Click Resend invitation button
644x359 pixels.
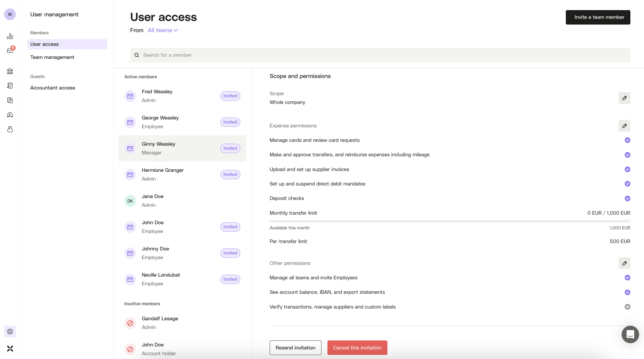point(295,348)
